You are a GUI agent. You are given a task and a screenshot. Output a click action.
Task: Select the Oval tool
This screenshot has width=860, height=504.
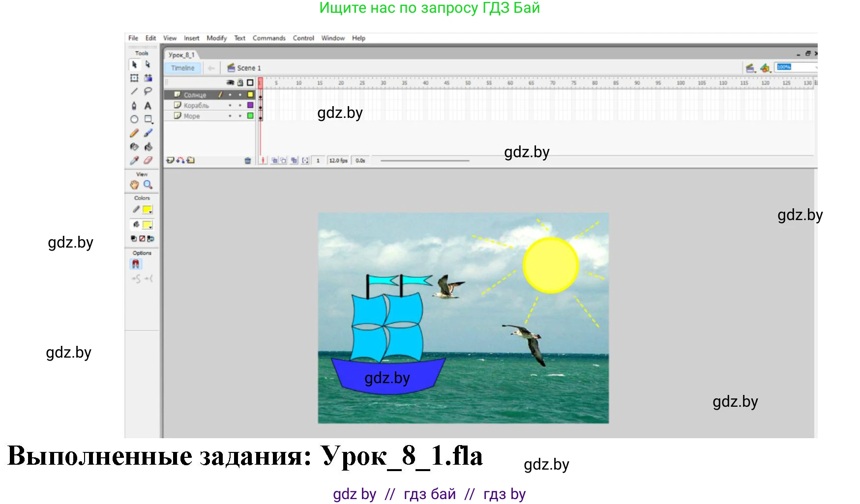click(134, 119)
